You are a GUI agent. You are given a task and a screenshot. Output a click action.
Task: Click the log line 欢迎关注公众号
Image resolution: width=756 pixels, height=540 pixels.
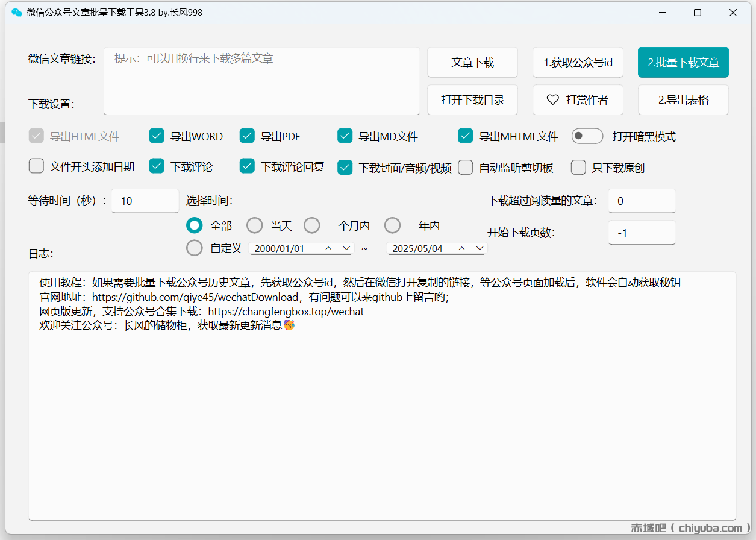click(167, 325)
